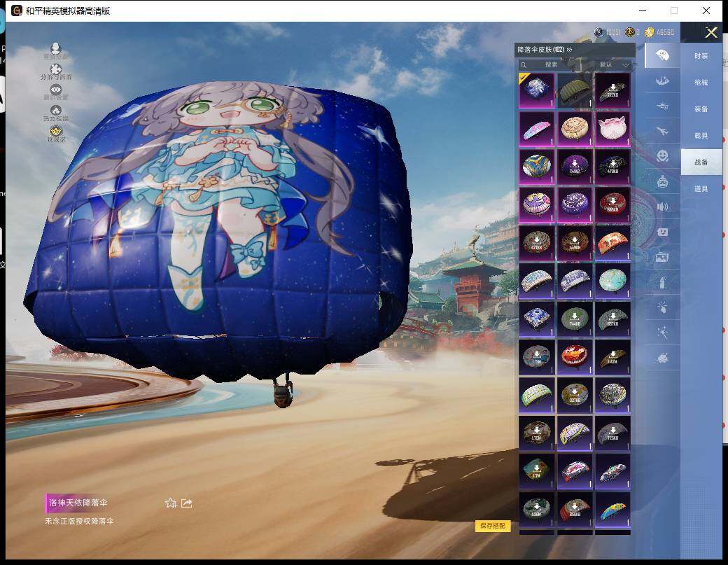The image size is (728, 565).
Task: Open the smiley card category icon
Action: (x=662, y=232)
